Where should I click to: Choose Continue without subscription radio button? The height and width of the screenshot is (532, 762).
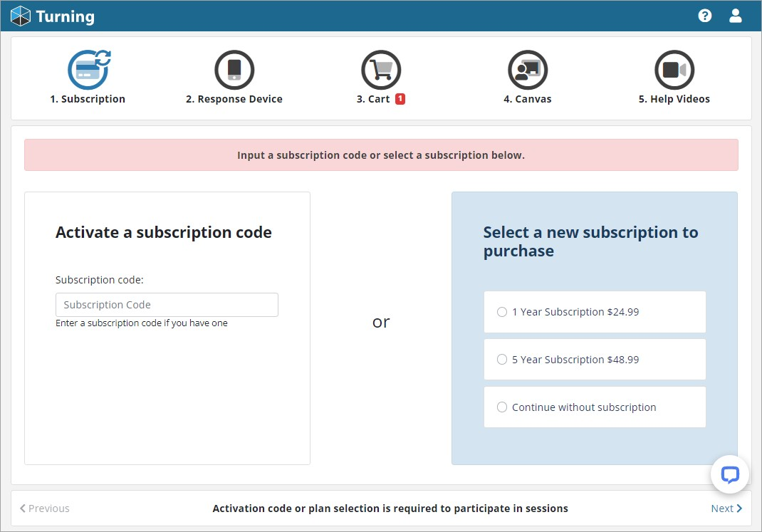[502, 407]
